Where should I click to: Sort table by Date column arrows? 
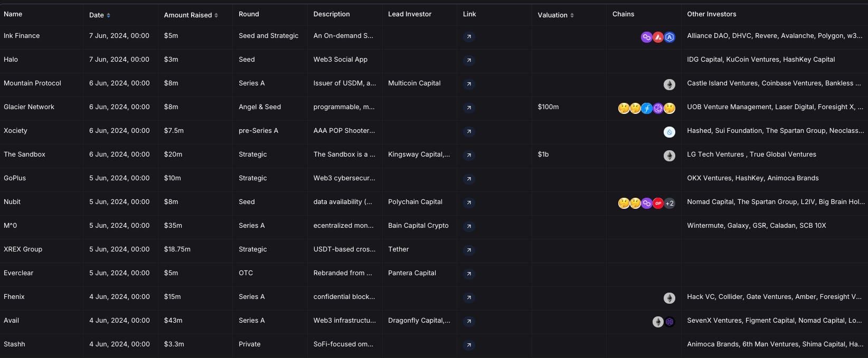coord(108,15)
